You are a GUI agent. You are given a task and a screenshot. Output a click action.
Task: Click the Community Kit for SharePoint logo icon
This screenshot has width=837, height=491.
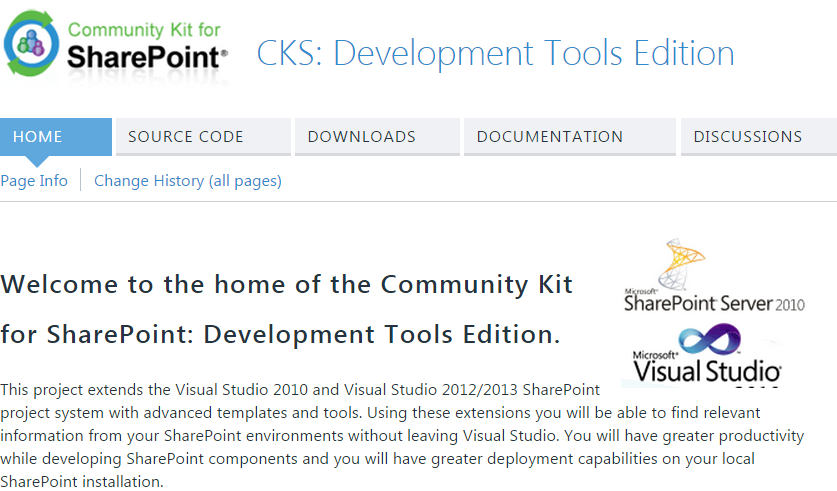31,43
